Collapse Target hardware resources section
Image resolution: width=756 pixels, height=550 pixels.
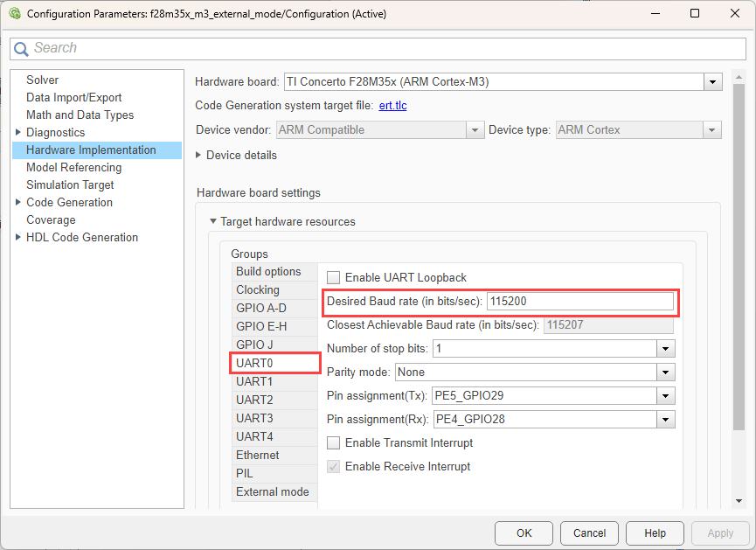pos(212,222)
